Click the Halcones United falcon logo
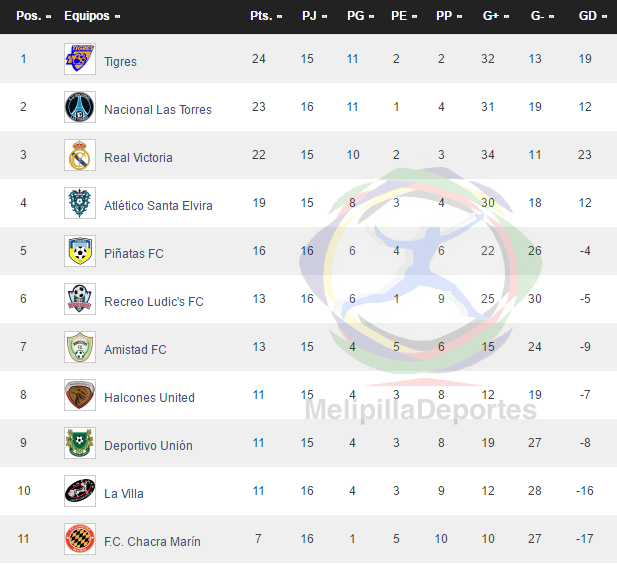This screenshot has width=617, height=566. [x=80, y=395]
